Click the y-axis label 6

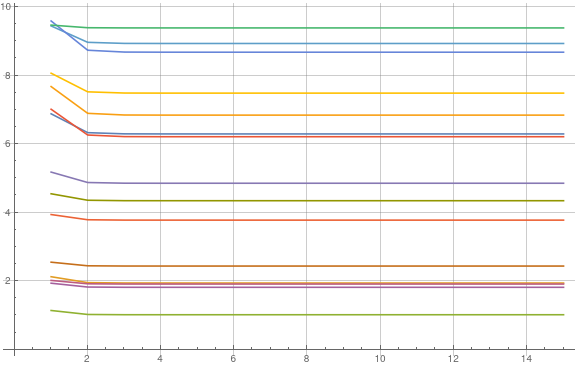(x=7, y=144)
